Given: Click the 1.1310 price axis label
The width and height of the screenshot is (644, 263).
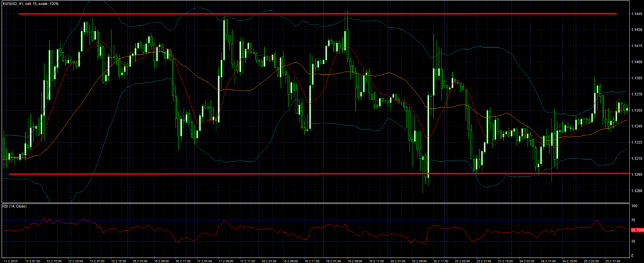Looking at the screenshot, I should coord(636,159).
